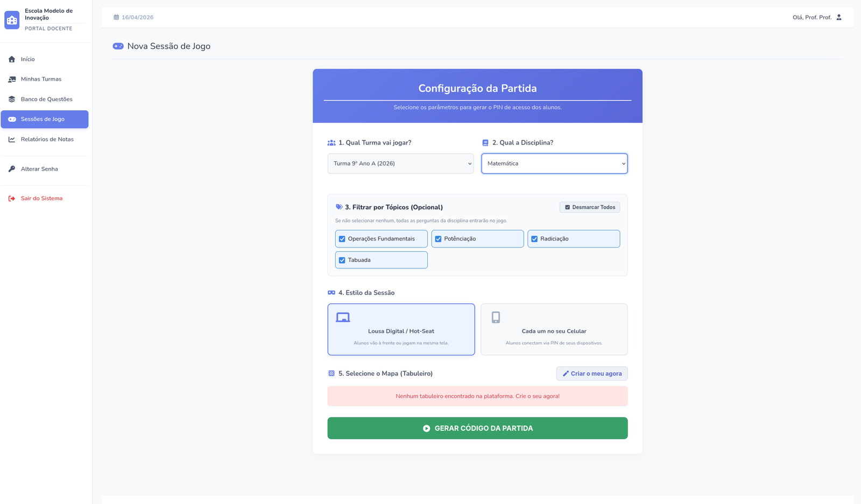861x504 pixels.
Task: Select Cada um no seu Celular style
Action: [554, 329]
